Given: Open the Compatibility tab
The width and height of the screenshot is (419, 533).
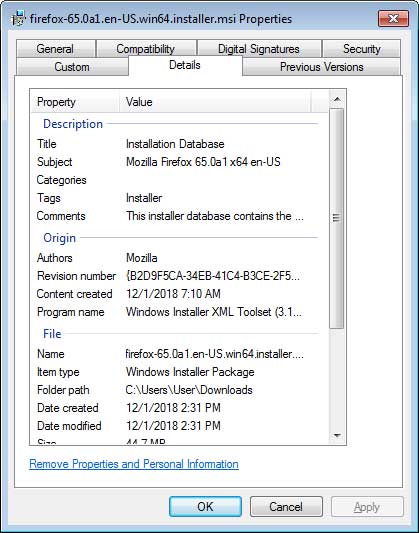Looking at the screenshot, I should (146, 49).
